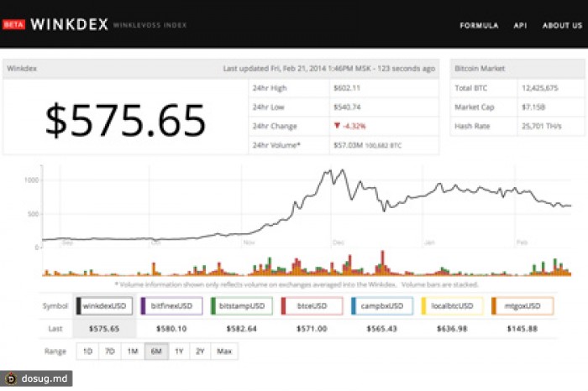Click the 24hr Low value $540.74
This screenshot has height=391, width=588.
coord(347,107)
